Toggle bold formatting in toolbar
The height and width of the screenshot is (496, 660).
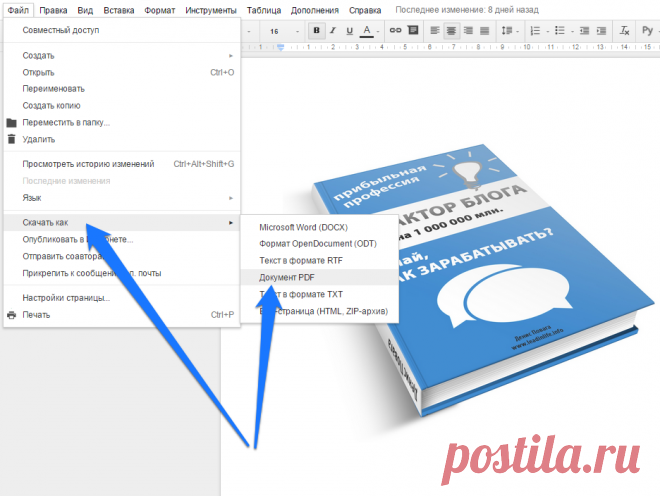[316, 31]
